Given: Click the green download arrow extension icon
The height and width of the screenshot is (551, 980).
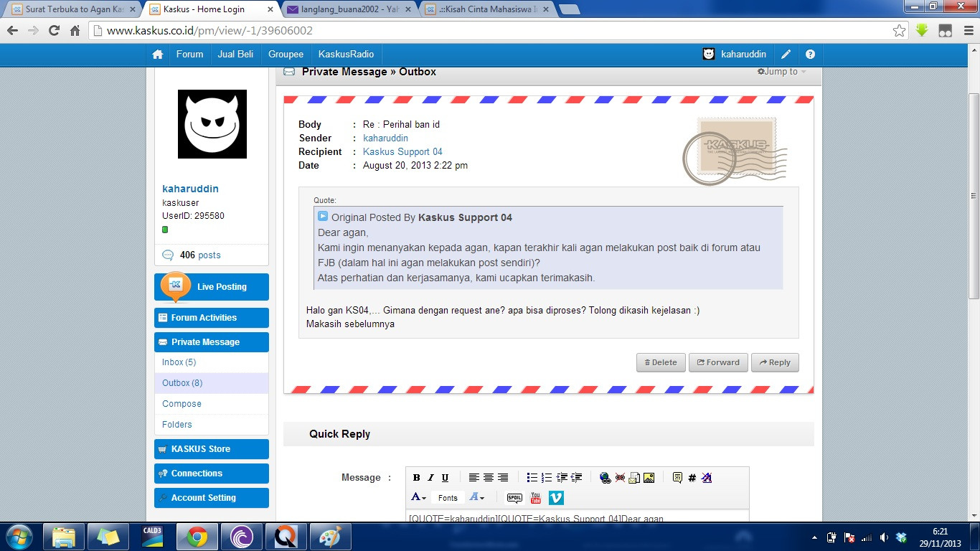Looking at the screenshot, I should (922, 31).
